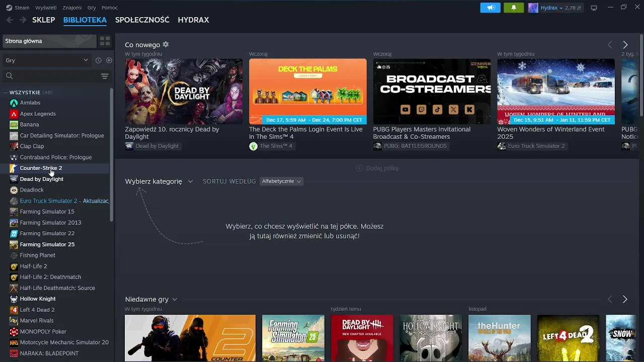Screen dimensions: 644x362
Task: Open the Pomoc menu
Action: coord(110,8)
